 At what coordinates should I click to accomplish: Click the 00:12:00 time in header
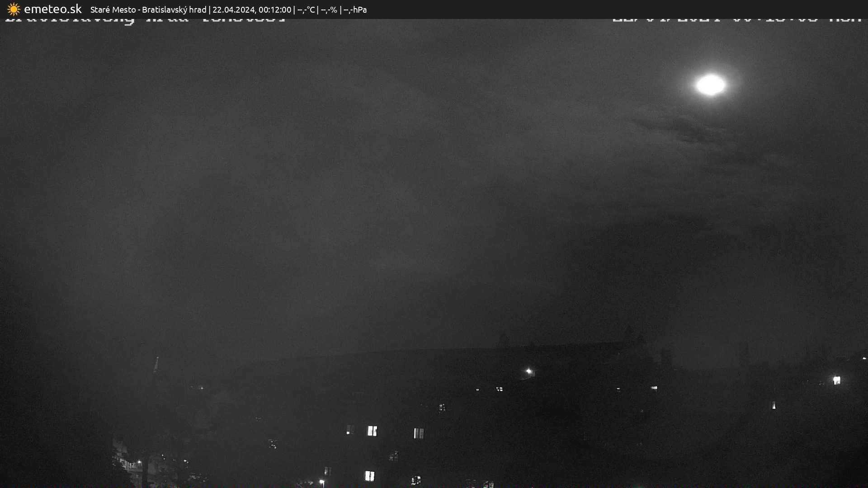coord(275,9)
